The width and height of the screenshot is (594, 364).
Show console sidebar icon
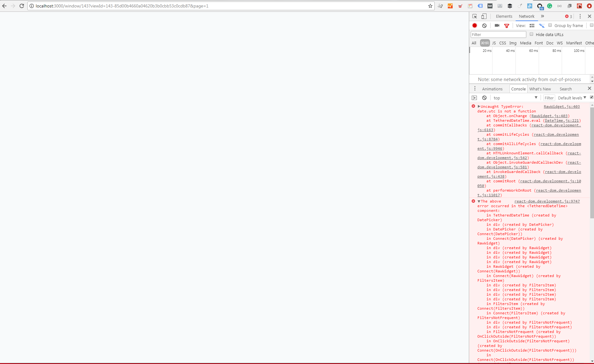(474, 98)
